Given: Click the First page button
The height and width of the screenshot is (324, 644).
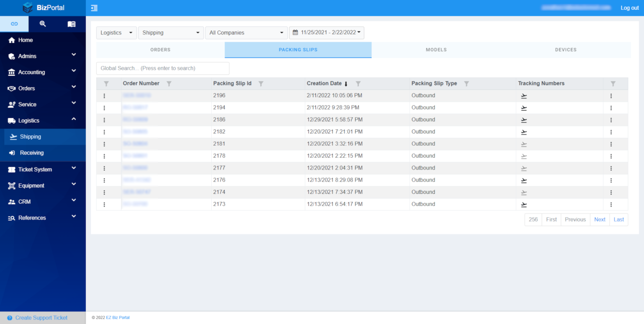Looking at the screenshot, I should pyautogui.click(x=552, y=220).
